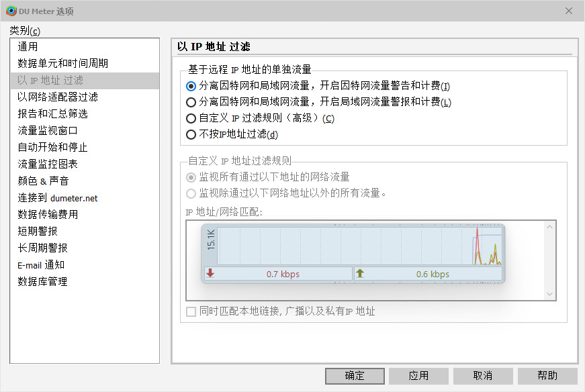Open 数据传输费用 category

85,215
